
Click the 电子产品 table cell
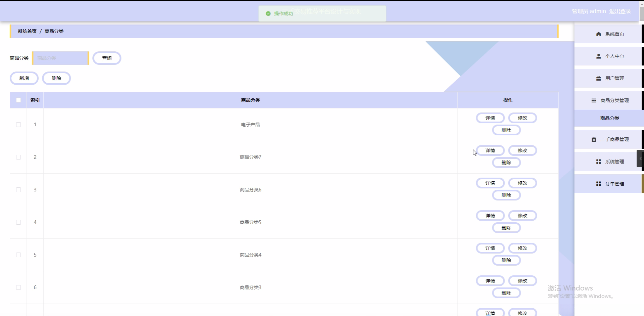click(250, 125)
